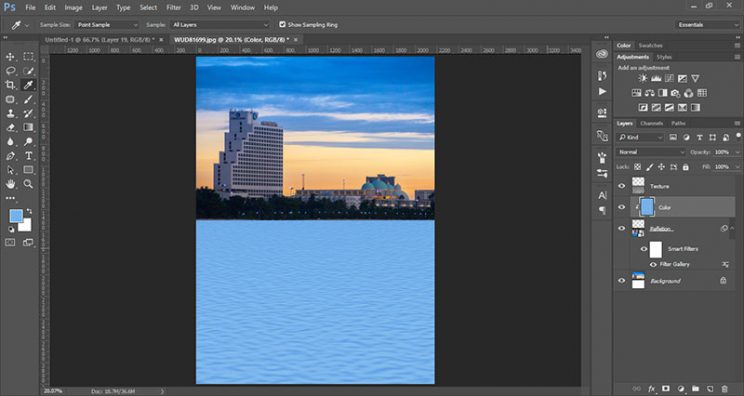
Task: Select the Hand tool
Action: point(10,184)
